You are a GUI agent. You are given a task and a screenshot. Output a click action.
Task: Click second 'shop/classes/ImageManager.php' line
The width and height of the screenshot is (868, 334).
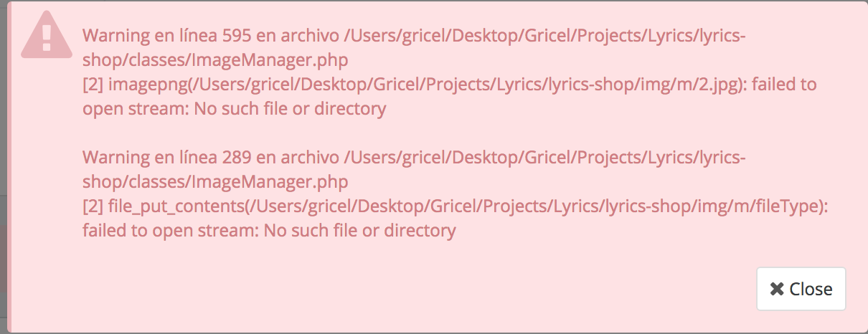point(215,182)
